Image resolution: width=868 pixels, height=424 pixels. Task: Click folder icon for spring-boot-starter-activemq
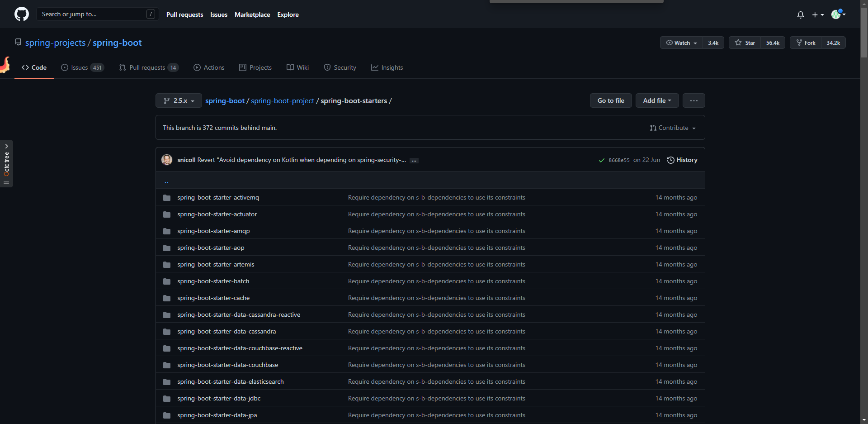point(167,198)
